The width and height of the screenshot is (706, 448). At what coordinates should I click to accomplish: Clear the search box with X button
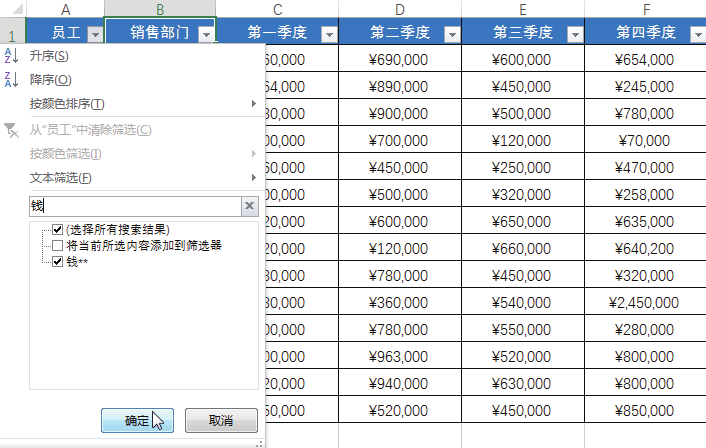point(249,206)
